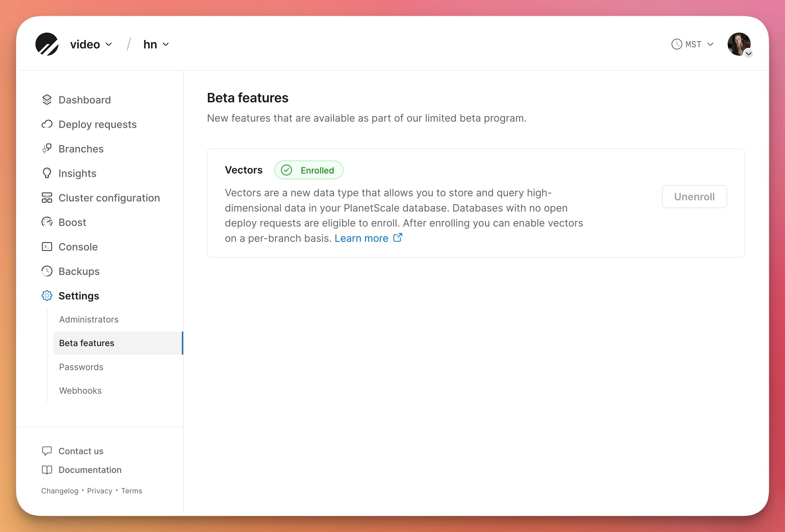Click Contact us in sidebar
The height and width of the screenshot is (532, 785).
[x=80, y=451]
